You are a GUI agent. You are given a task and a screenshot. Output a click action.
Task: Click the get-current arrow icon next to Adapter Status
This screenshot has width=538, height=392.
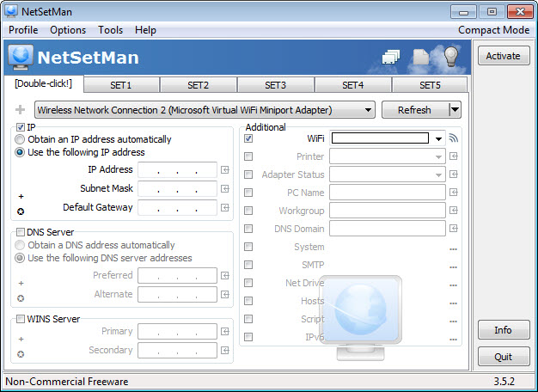click(454, 175)
